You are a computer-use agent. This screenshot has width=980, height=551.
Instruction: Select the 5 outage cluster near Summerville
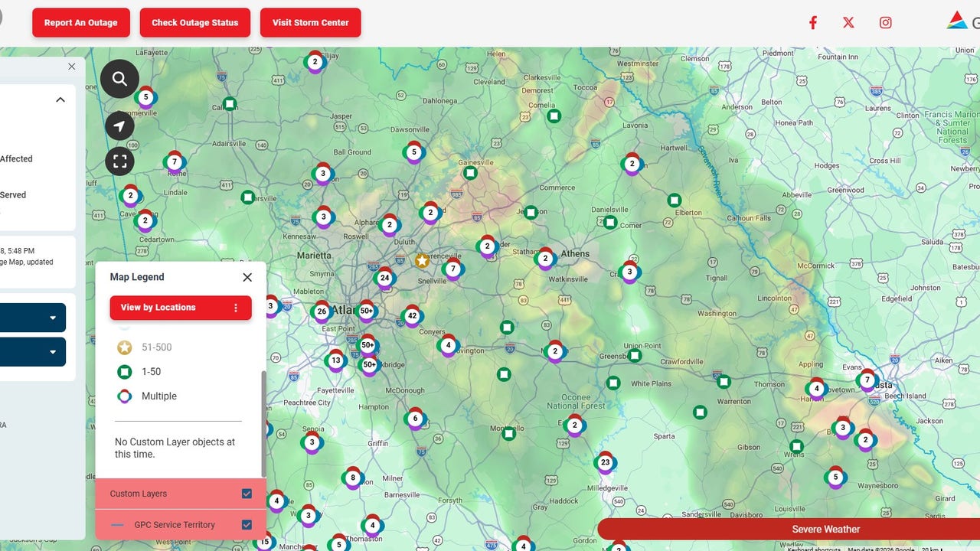(145, 97)
